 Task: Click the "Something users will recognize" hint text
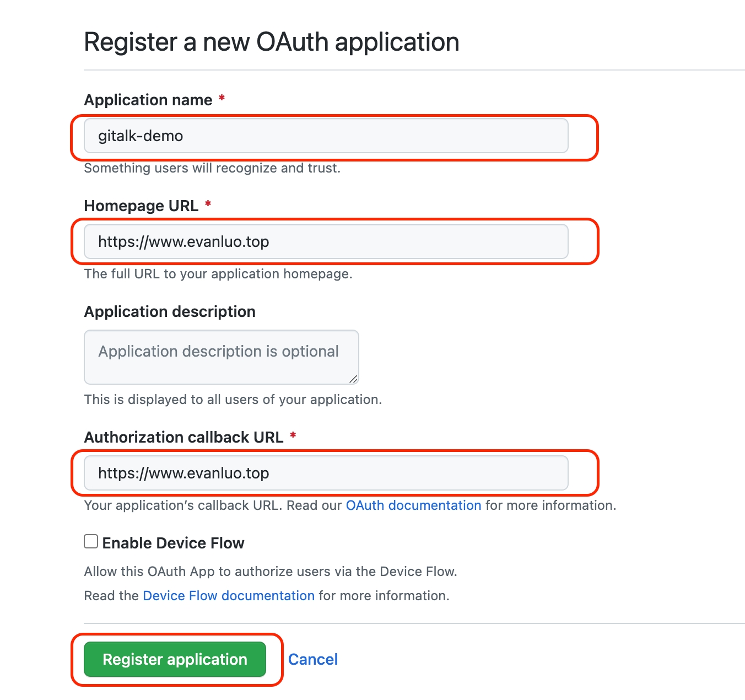[212, 168]
